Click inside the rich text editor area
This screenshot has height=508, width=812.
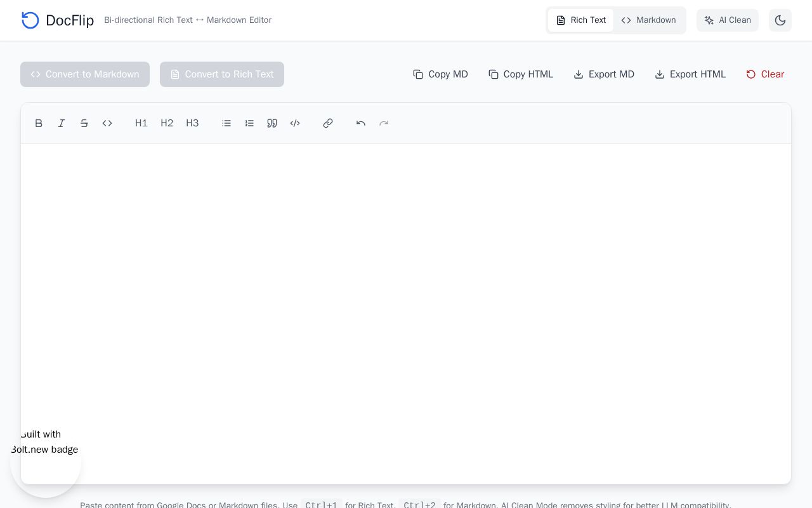click(x=406, y=314)
